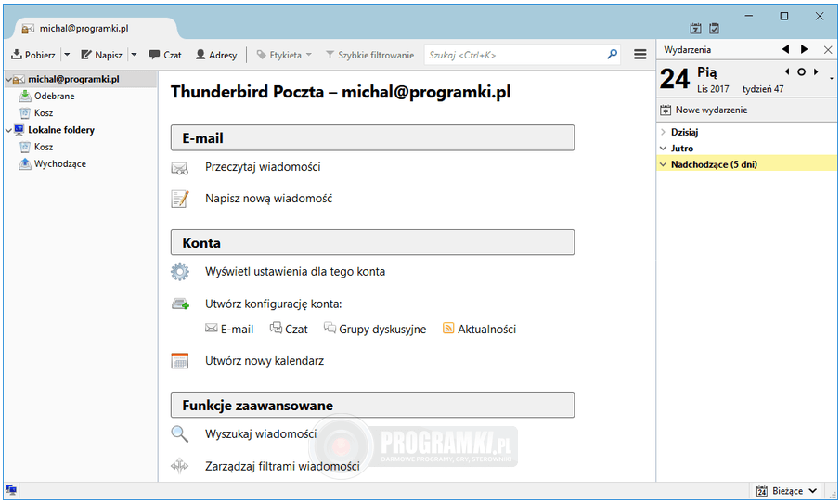Collapse Nadchodzące (5 dni) section
840x504 pixels.
[x=664, y=164]
